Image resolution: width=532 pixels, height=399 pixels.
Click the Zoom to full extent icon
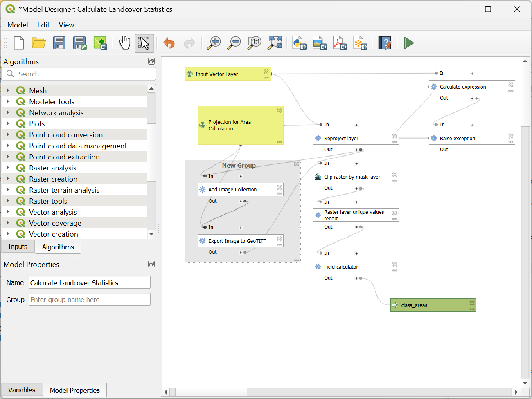pyautogui.click(x=275, y=43)
